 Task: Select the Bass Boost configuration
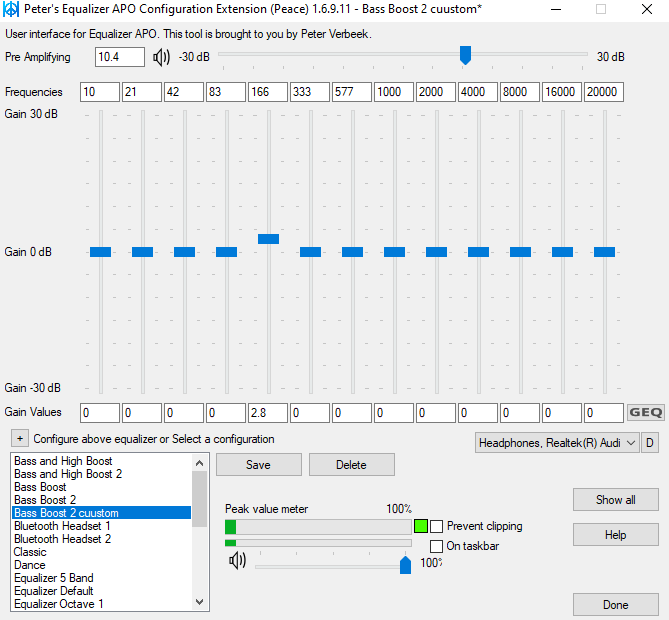pyautogui.click(x=102, y=487)
